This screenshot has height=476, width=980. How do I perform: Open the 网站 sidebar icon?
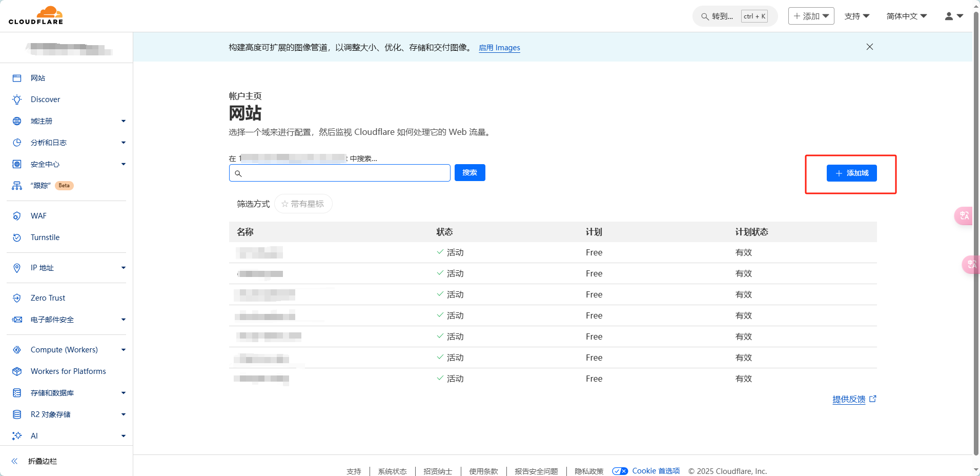17,78
